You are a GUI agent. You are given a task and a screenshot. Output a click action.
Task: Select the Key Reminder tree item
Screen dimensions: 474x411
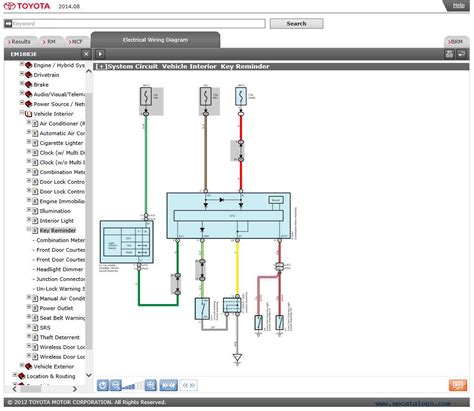(58, 230)
